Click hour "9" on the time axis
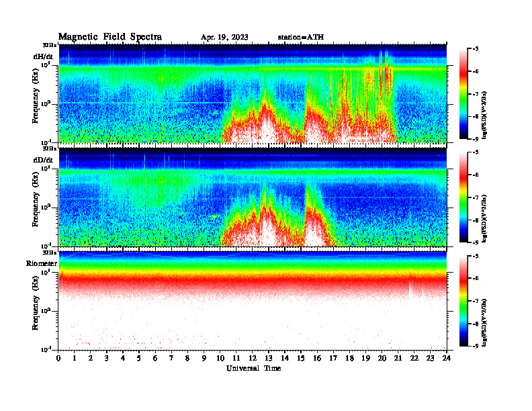 click(204, 359)
